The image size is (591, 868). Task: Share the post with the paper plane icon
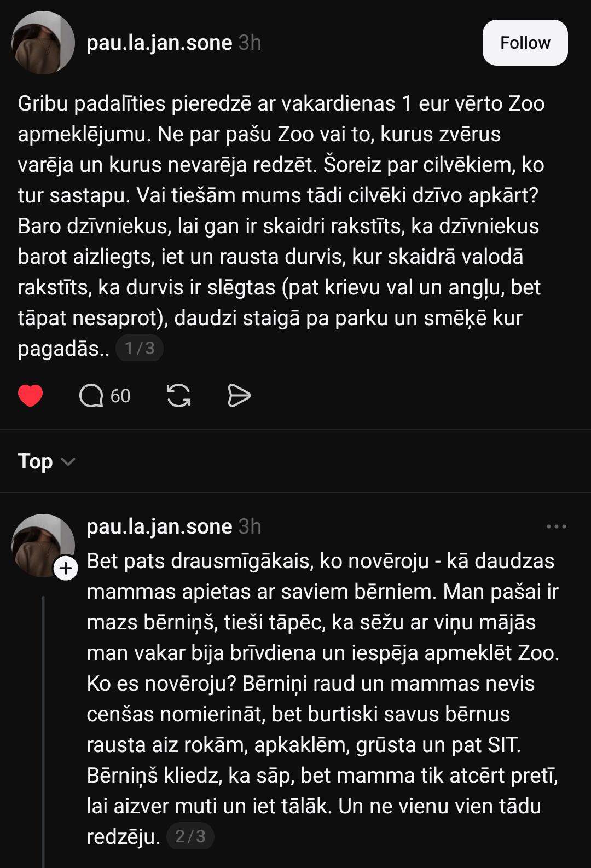click(239, 396)
